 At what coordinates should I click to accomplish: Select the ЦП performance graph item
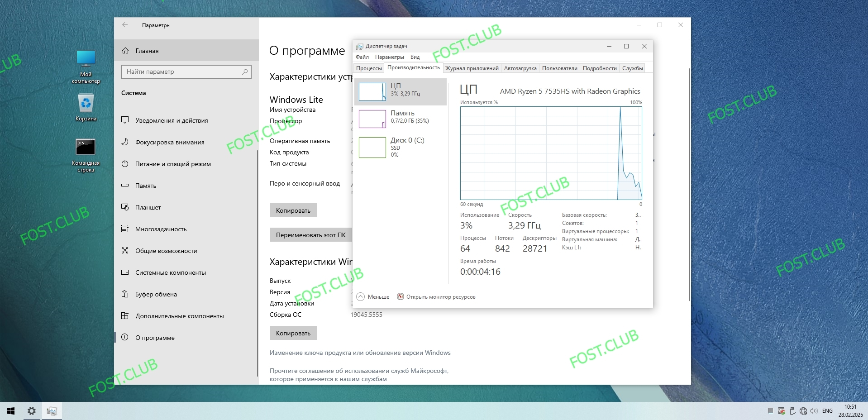[401, 92]
